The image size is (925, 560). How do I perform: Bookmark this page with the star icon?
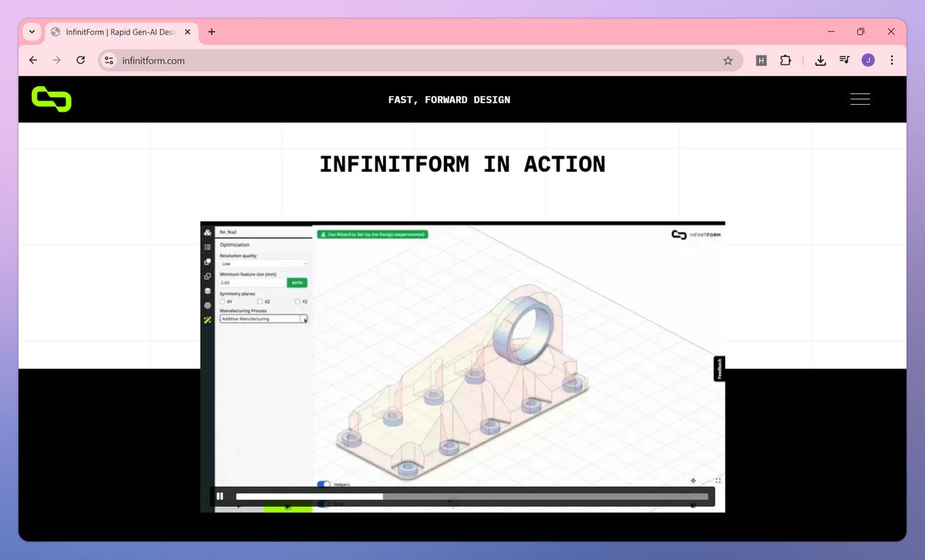pos(728,60)
